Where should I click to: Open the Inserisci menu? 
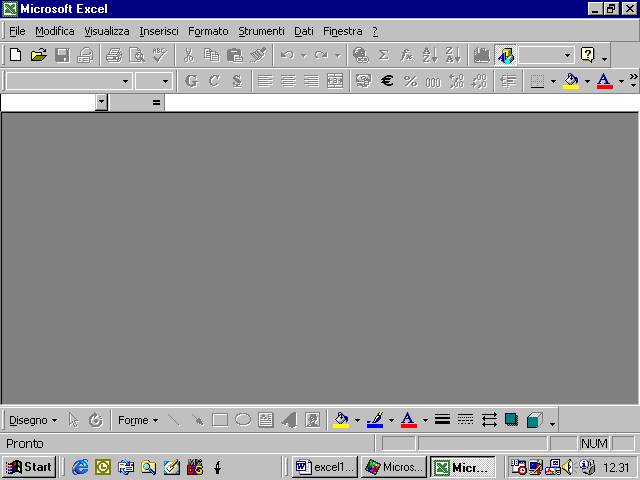point(159,31)
